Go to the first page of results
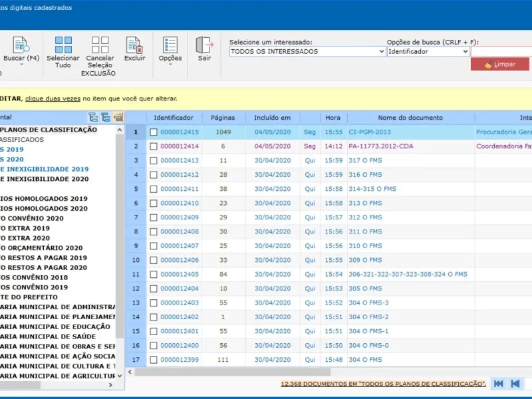 point(498,384)
